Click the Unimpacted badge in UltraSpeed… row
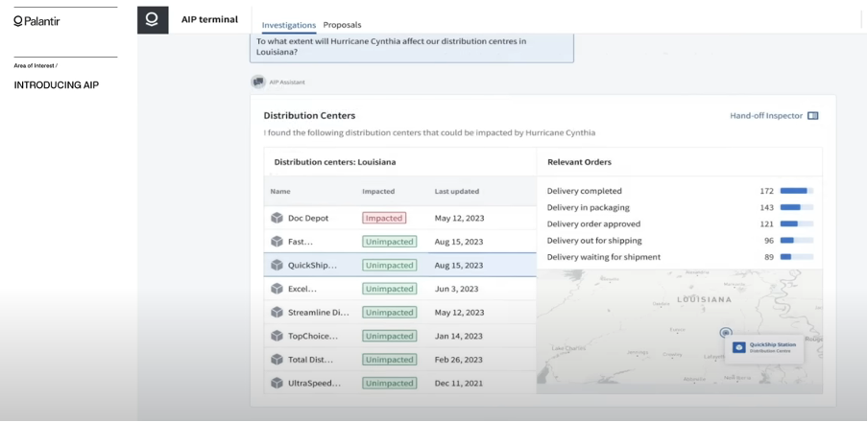This screenshot has width=868, height=422. [x=390, y=383]
